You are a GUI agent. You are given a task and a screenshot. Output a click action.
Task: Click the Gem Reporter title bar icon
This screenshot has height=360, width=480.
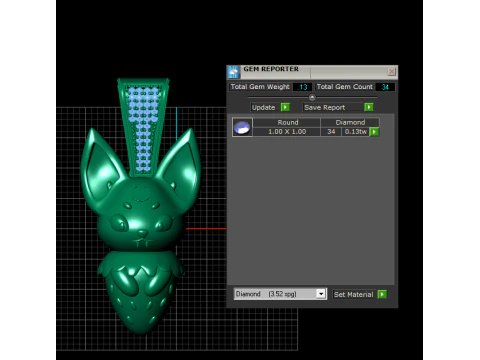(233, 72)
